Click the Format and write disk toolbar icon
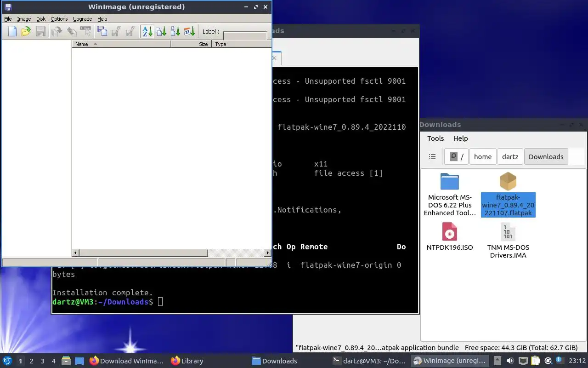Viewport: 588px width, 368px height. pos(130,31)
